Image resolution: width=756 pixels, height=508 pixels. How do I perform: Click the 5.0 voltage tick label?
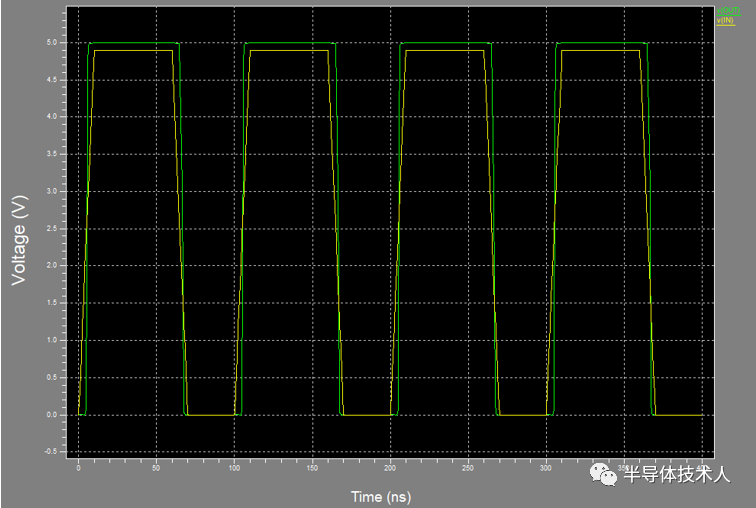coord(52,42)
